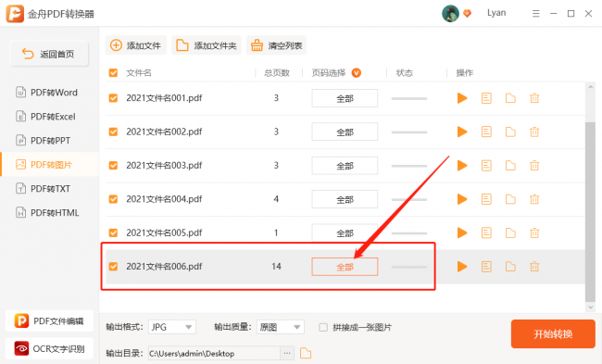Click the user avatar picture
The image size is (602, 364).
(450, 14)
